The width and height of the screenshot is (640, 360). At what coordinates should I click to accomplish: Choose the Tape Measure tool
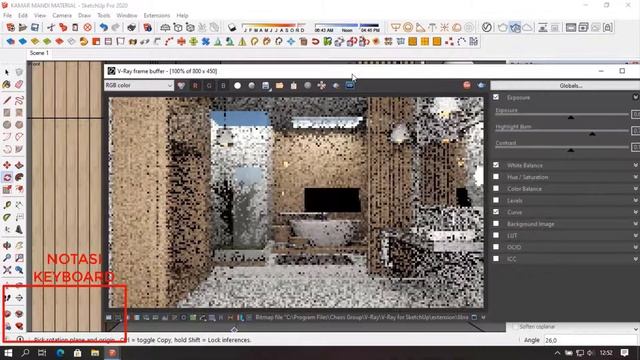point(7,205)
